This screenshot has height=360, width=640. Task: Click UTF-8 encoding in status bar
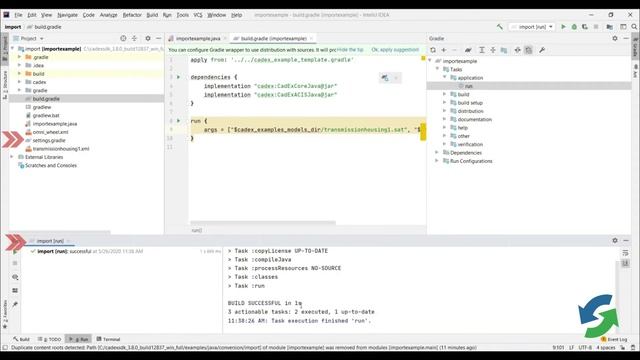click(585, 347)
